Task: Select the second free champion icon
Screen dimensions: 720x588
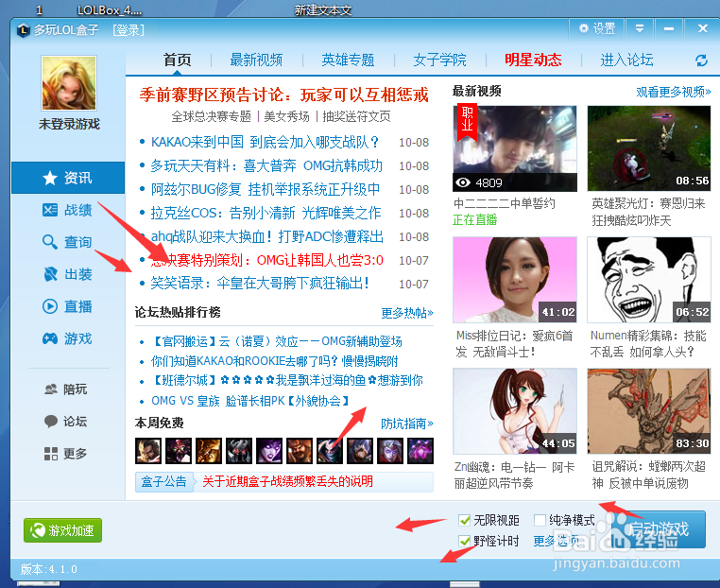Action: pos(179,451)
